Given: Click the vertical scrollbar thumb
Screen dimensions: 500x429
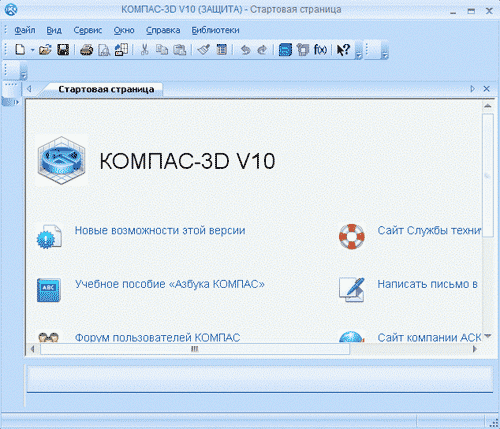Looking at the screenshot, I should click(x=488, y=175).
